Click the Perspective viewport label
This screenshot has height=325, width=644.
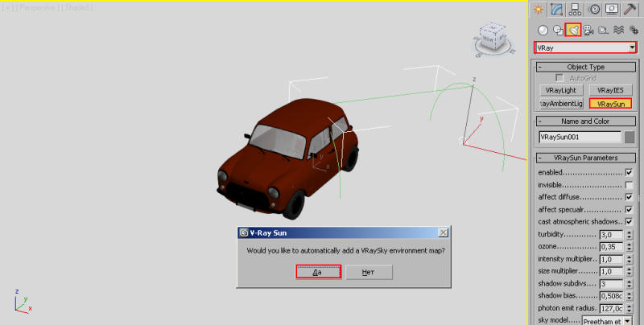36,7
